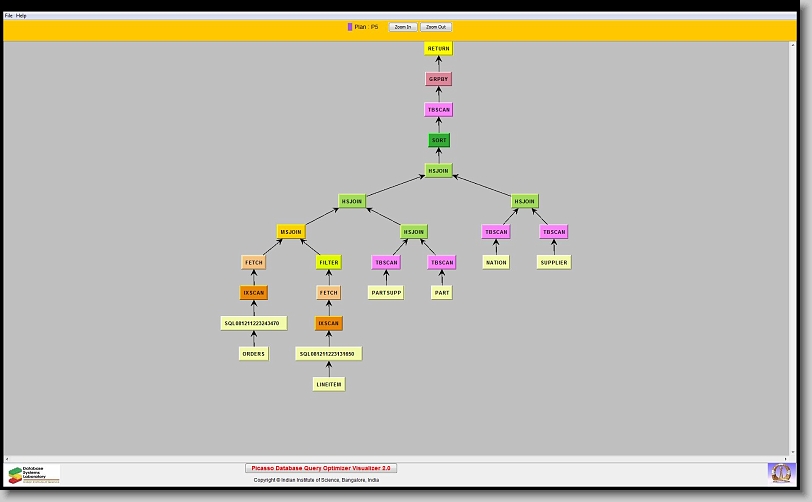Click the Picasso Database Query Optimizer Visualizer button

click(321, 467)
